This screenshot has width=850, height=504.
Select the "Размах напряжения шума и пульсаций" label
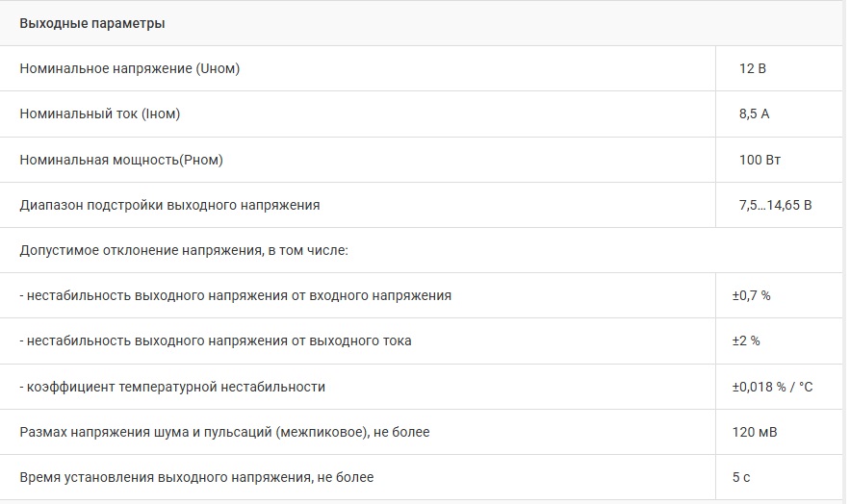pos(224,432)
